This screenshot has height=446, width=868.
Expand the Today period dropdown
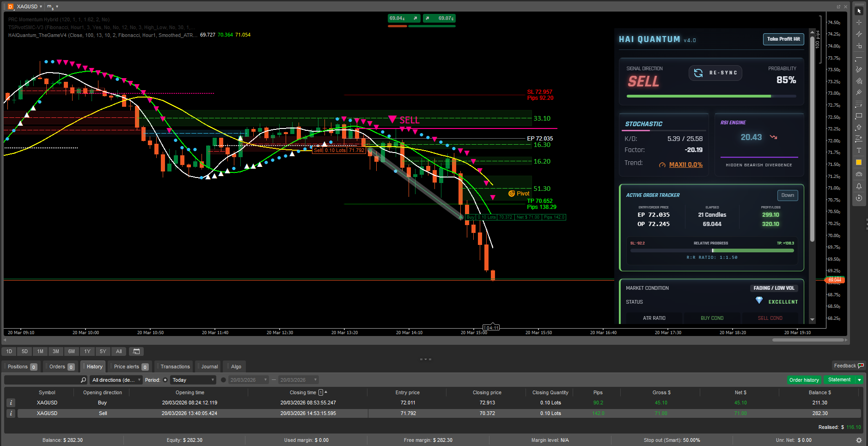[193, 380]
